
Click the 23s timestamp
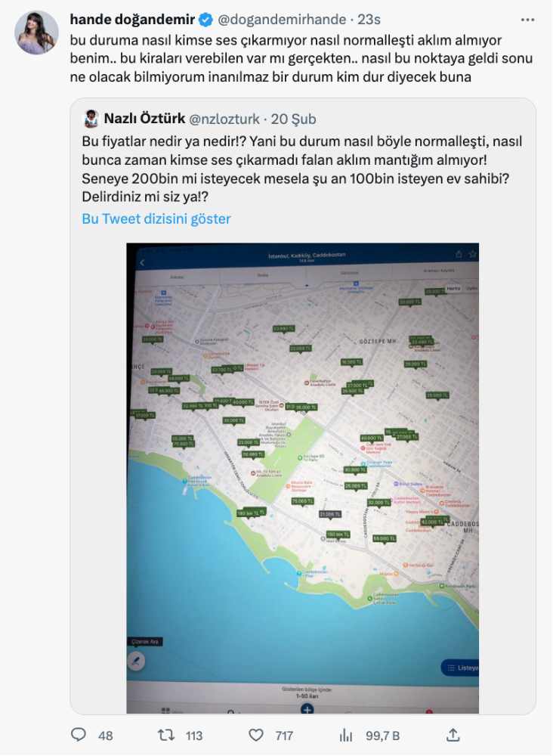(369, 20)
